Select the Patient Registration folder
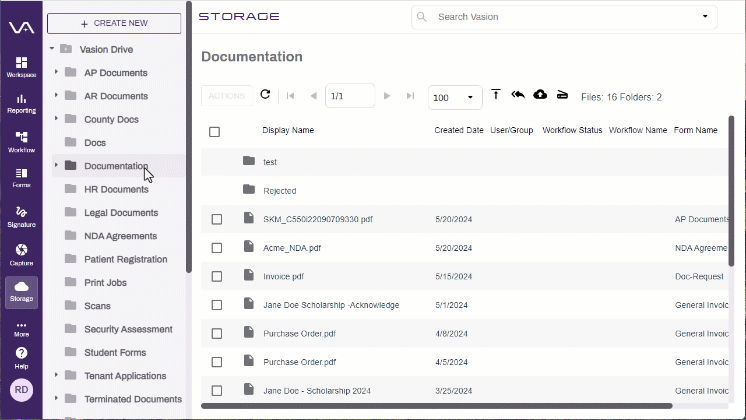This screenshot has width=746, height=420. click(x=126, y=259)
